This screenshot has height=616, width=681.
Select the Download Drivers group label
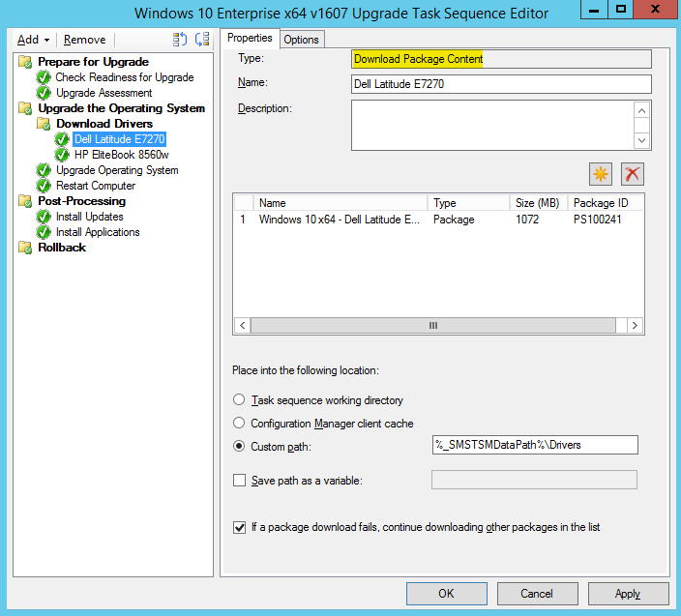point(104,124)
